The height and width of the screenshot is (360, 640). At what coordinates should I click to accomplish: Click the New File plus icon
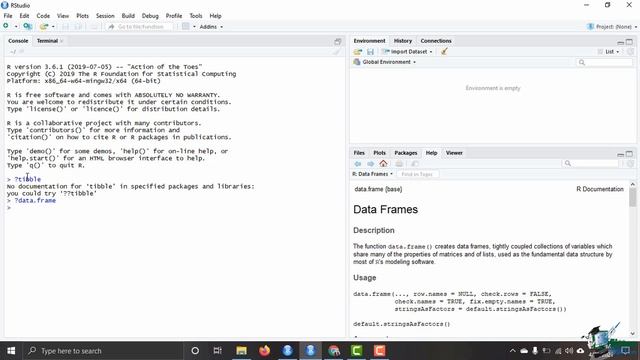point(6,27)
